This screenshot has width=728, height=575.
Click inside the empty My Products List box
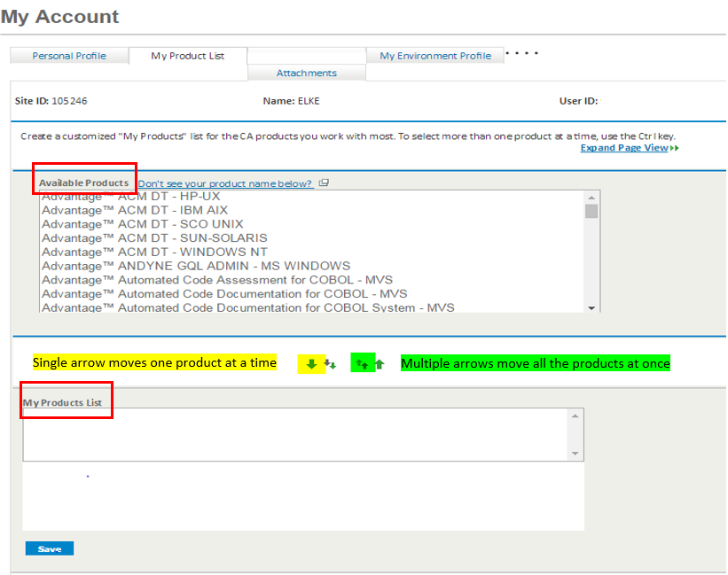point(296,434)
